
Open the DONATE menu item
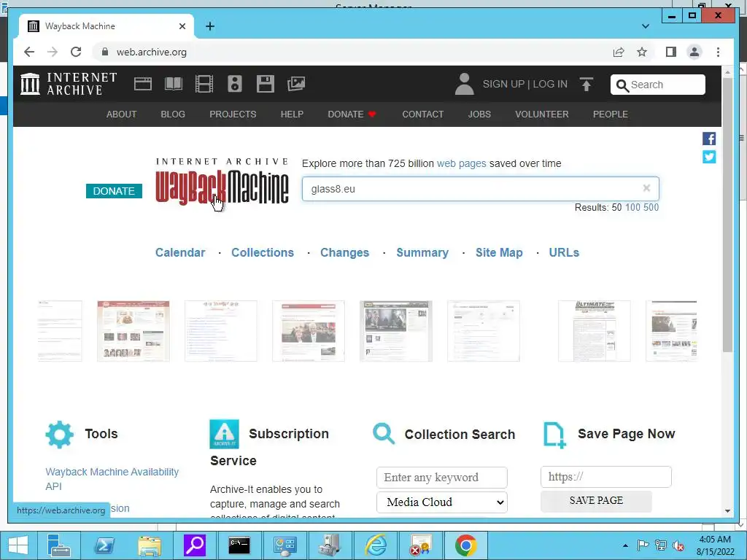[x=352, y=114]
